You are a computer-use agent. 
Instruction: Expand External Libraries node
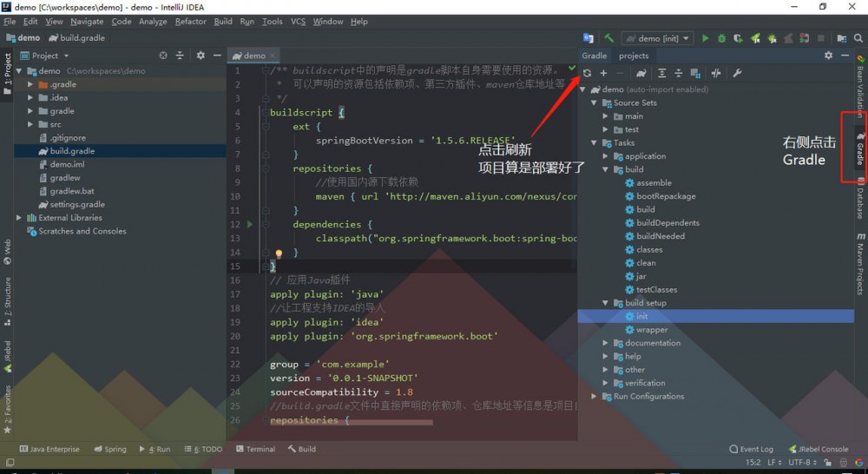(x=19, y=218)
